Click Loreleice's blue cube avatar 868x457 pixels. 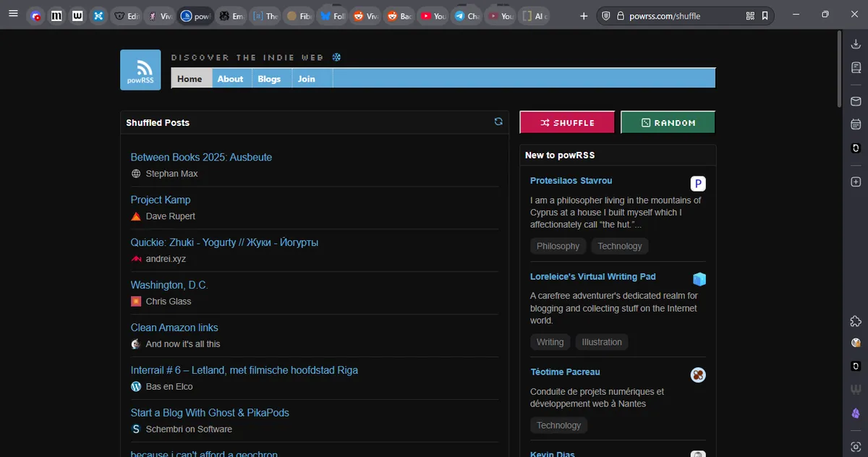[699, 279]
